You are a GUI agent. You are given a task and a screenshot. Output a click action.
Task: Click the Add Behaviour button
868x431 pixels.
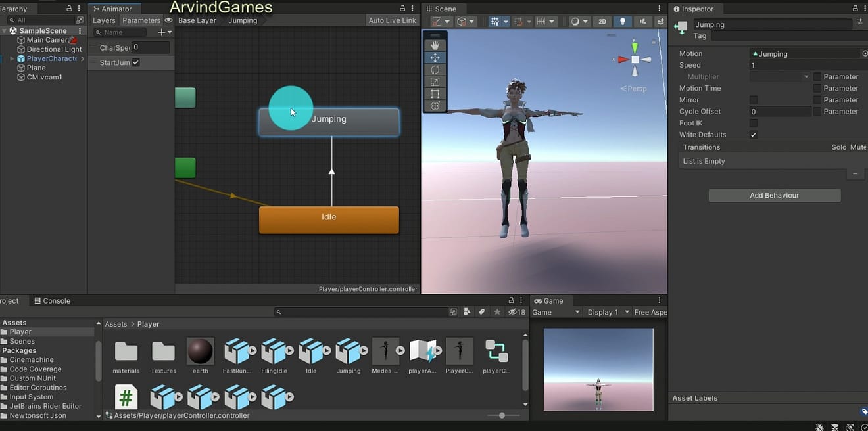[x=774, y=195]
